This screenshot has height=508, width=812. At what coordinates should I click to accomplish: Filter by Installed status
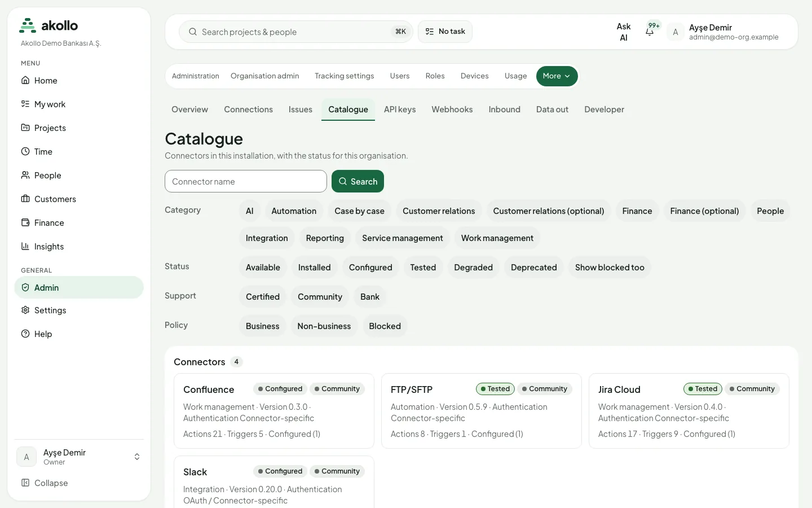tap(315, 268)
